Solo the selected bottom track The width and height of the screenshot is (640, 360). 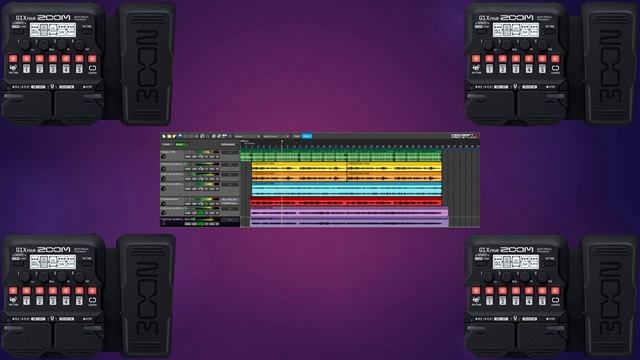[194, 224]
